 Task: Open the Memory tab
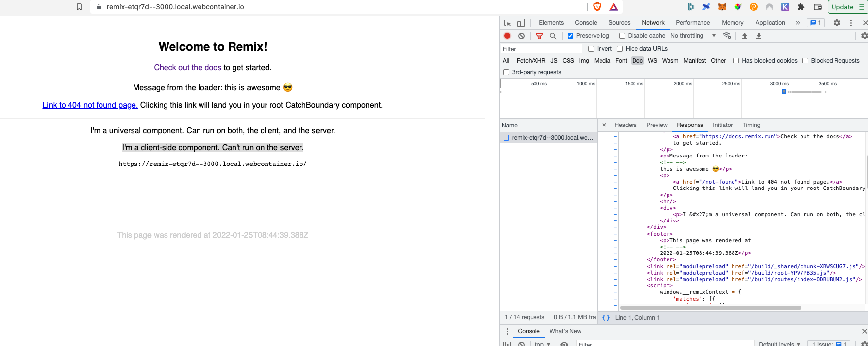click(733, 23)
